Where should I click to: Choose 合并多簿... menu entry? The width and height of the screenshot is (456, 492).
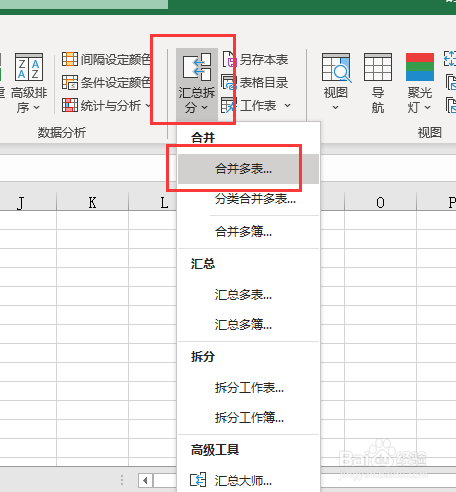(248, 231)
